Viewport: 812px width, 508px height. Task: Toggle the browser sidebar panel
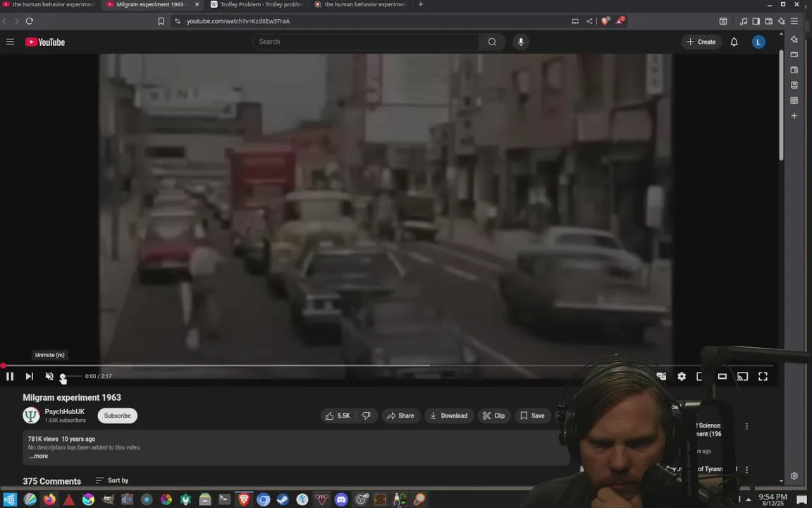click(756, 21)
